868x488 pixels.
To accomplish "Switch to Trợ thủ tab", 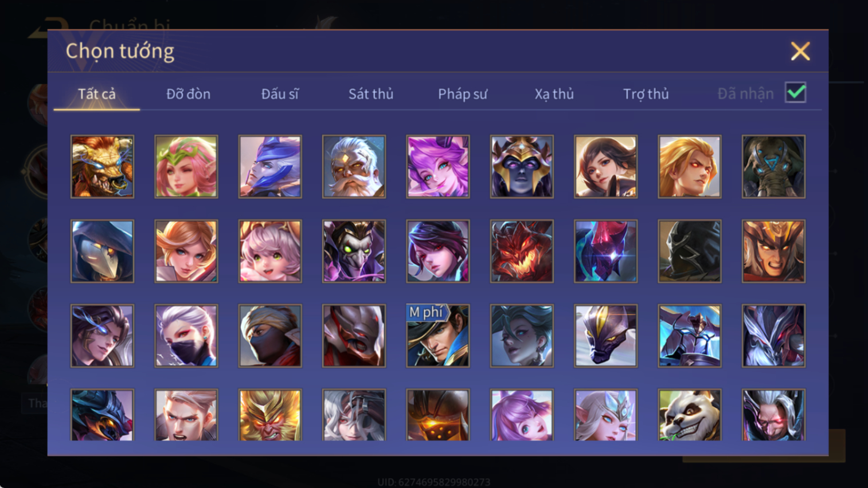I will [x=646, y=94].
